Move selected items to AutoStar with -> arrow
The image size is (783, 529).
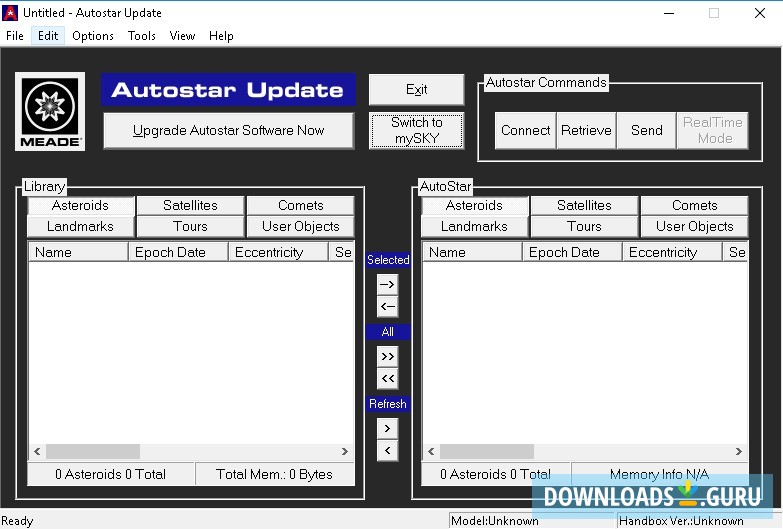(388, 285)
